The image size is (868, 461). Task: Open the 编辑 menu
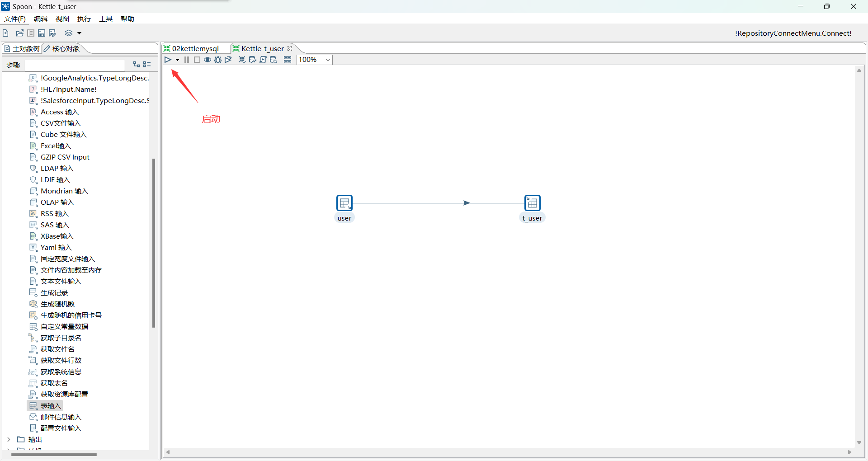[x=41, y=19]
